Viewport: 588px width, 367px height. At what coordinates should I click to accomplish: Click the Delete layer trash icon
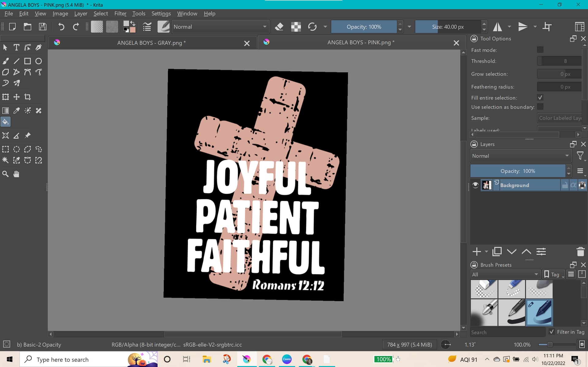pos(580,252)
